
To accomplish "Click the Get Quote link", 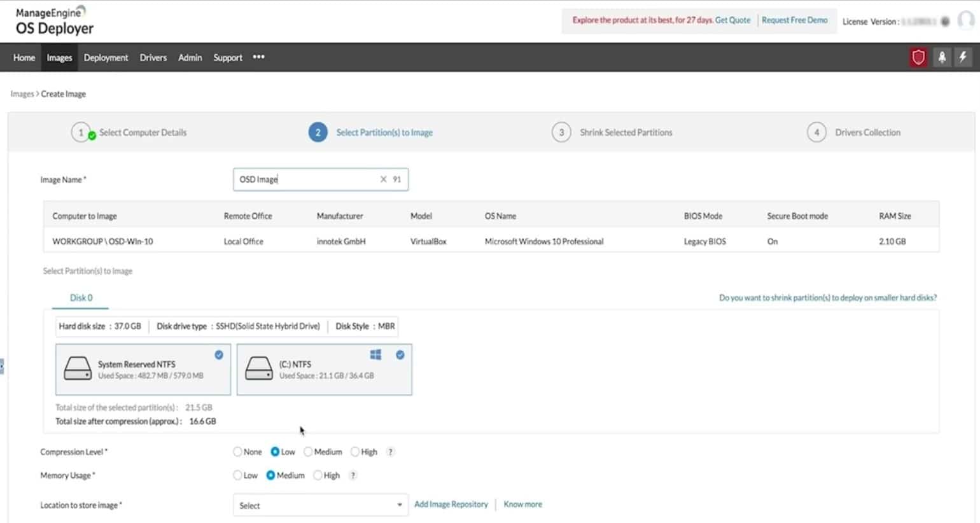I will [x=732, y=20].
